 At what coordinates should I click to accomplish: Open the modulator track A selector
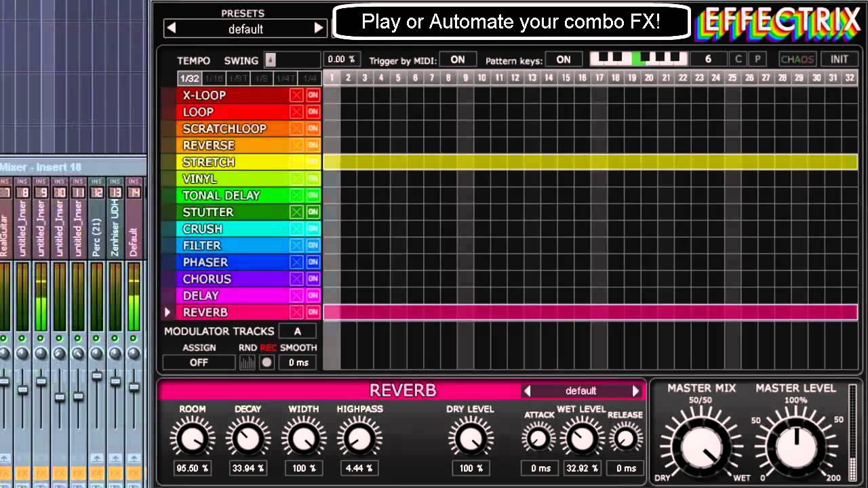click(x=297, y=331)
